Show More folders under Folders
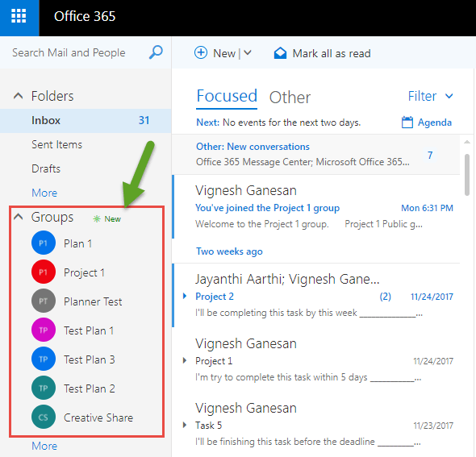The width and height of the screenshot is (476, 457). point(44,193)
